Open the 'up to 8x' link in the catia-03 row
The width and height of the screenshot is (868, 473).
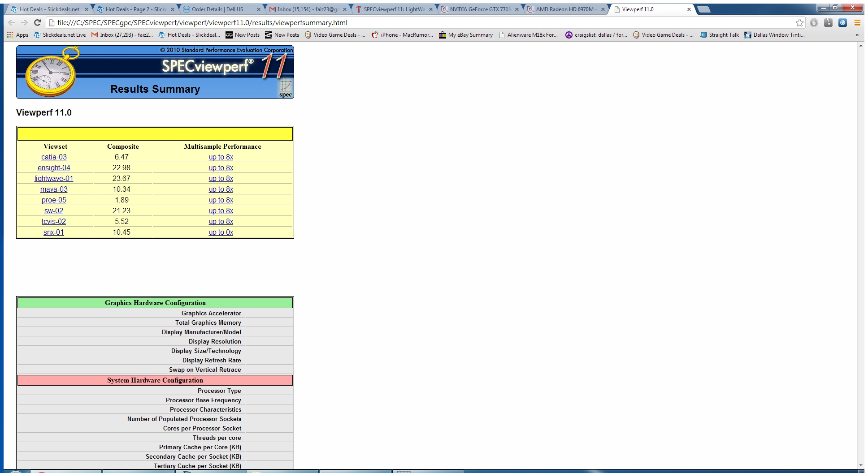click(221, 157)
